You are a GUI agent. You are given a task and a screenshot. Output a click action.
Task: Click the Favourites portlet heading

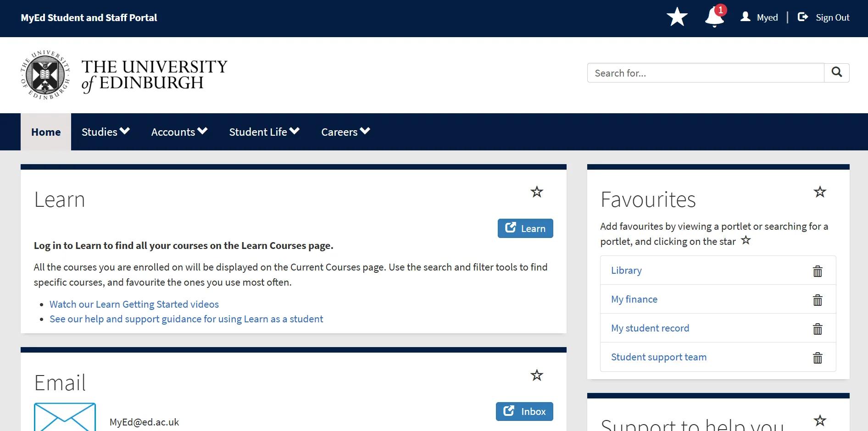click(x=648, y=199)
